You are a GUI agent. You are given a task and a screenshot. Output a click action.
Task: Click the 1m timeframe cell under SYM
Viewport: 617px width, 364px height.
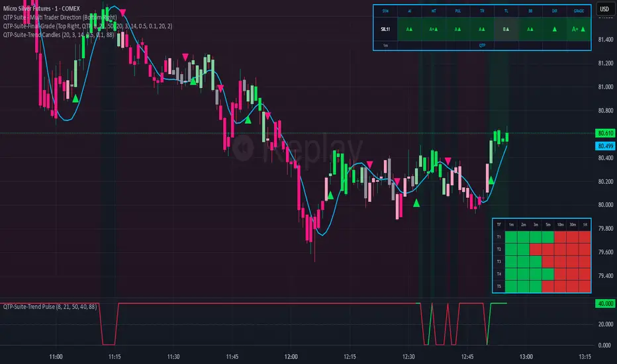pos(385,45)
